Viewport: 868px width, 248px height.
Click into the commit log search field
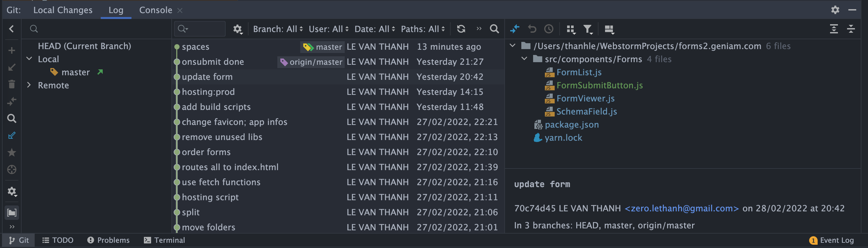[200, 29]
